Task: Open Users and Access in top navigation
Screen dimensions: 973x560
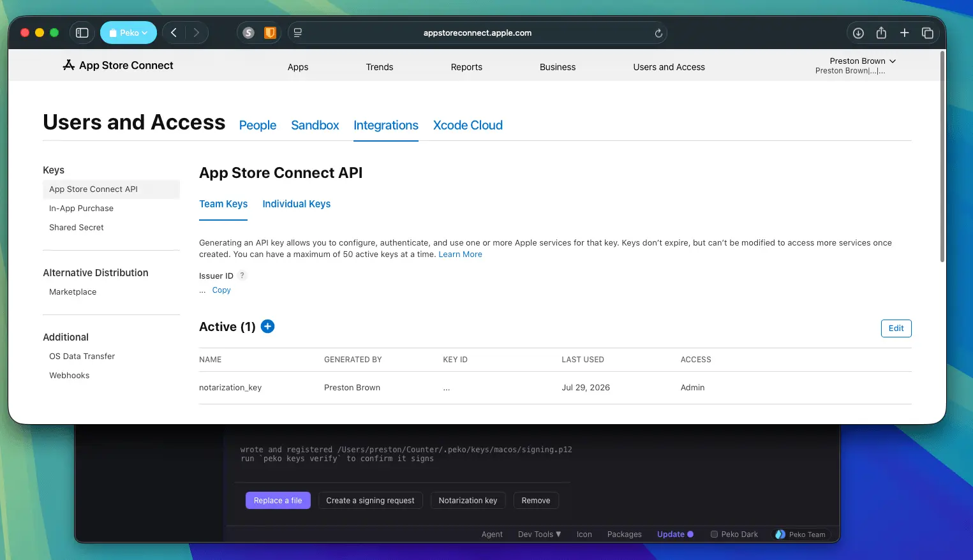Action: coord(669,67)
